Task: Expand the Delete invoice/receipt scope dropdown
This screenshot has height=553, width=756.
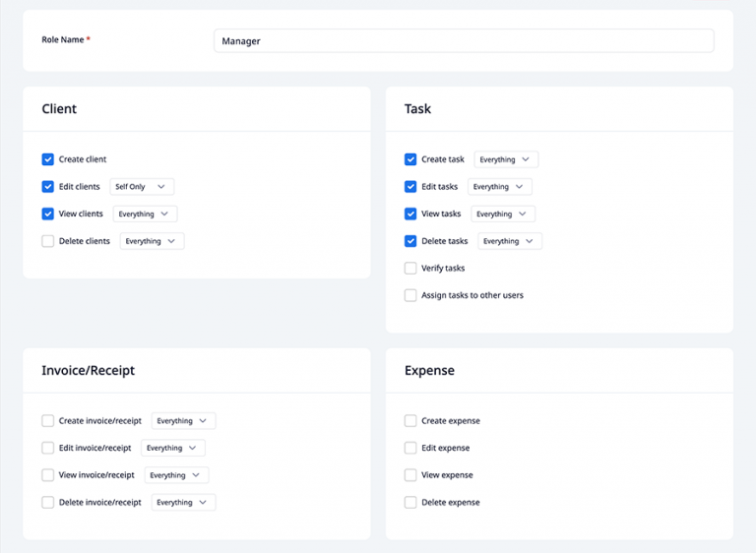Action: coord(183,503)
